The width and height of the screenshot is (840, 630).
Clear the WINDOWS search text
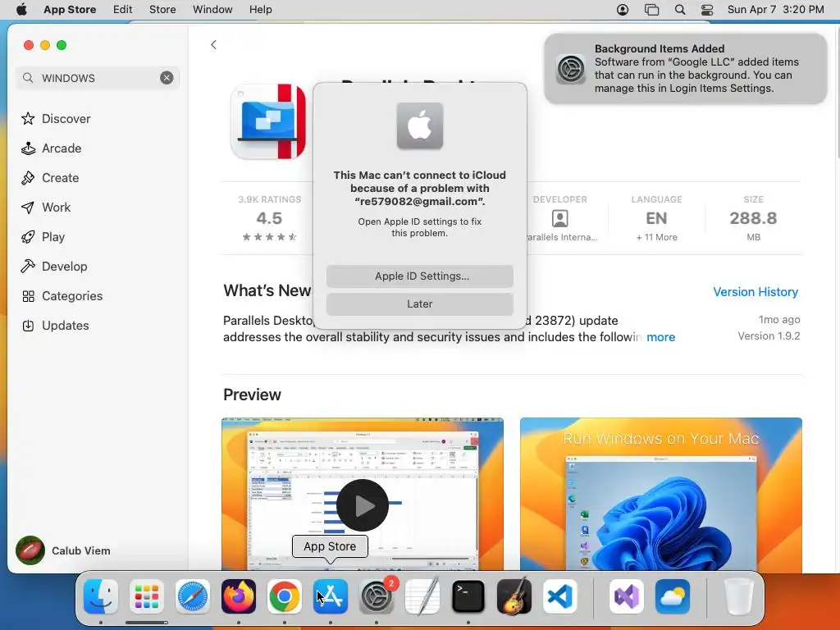[167, 78]
